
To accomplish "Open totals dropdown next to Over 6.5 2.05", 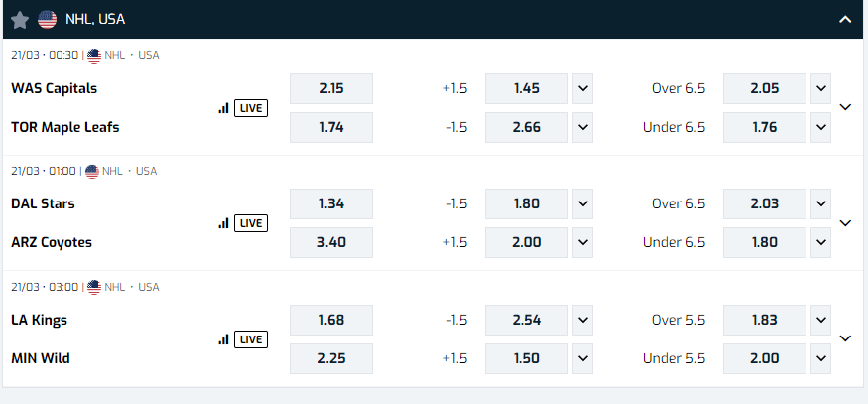I will coord(821,88).
